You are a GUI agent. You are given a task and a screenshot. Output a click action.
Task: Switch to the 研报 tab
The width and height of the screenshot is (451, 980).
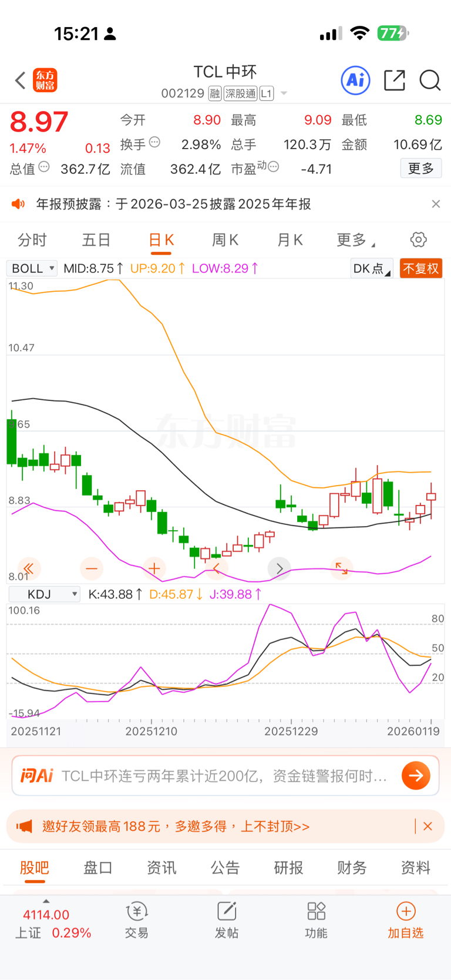(288, 868)
